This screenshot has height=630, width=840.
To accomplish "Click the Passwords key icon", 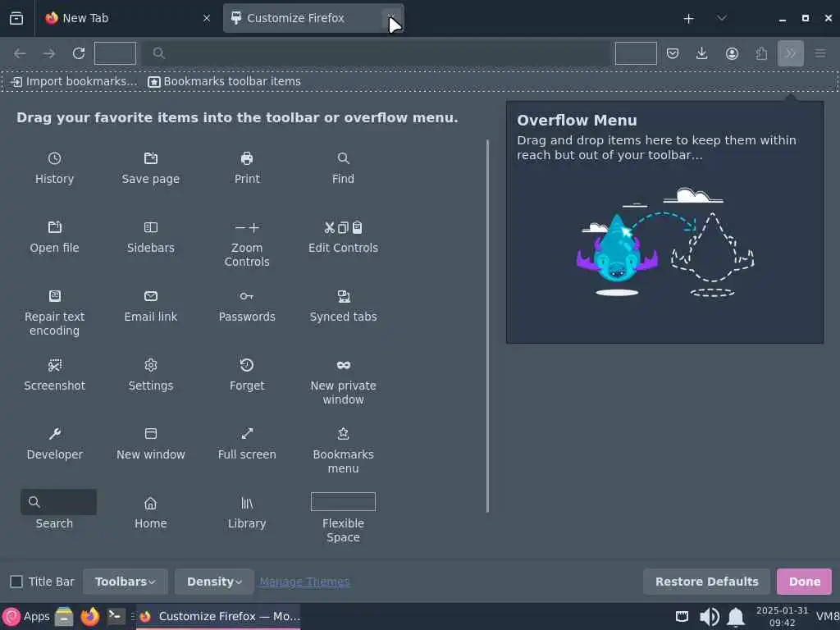I will tap(247, 296).
